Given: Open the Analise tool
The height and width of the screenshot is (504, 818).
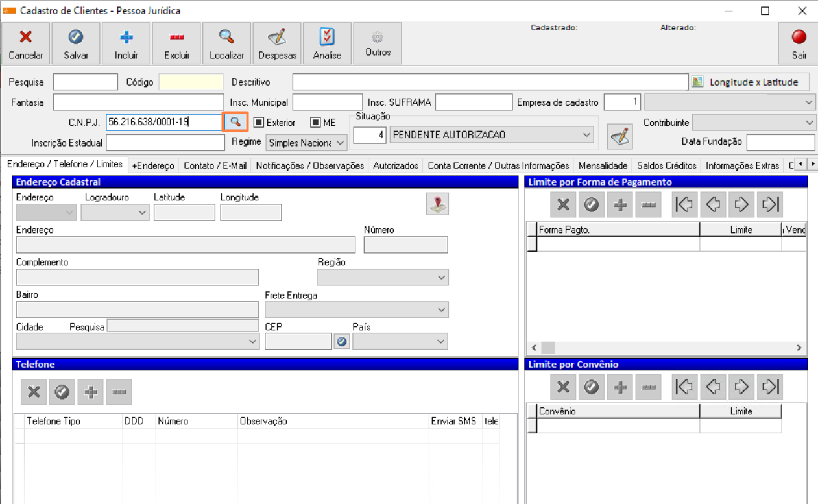Looking at the screenshot, I should click(x=327, y=43).
